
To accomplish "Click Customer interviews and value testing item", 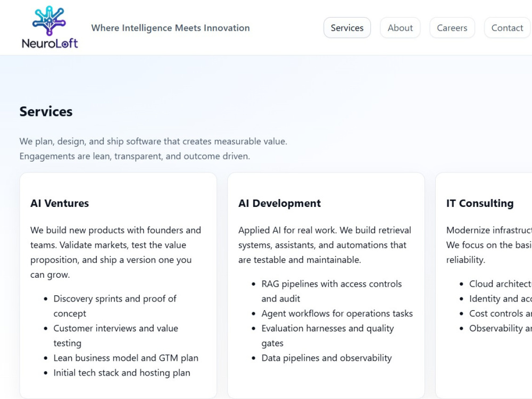I will coord(115,336).
